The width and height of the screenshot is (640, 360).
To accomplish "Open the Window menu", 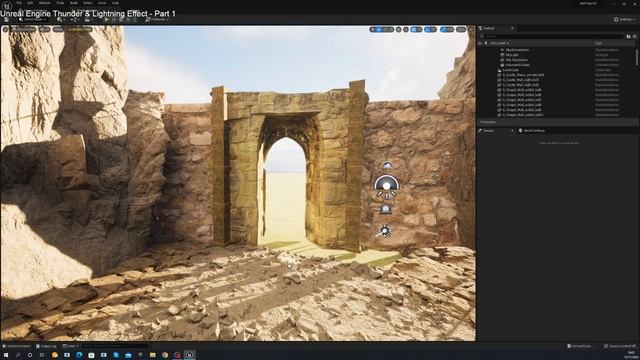I will pos(44,3).
